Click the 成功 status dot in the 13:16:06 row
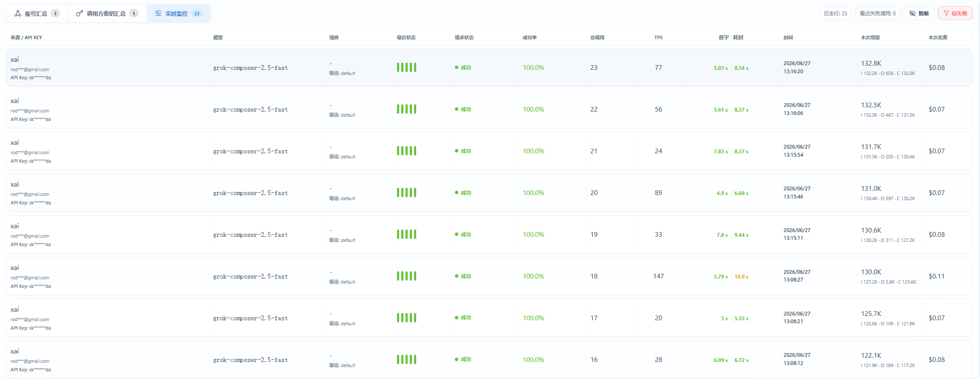The image size is (980, 379). click(x=457, y=109)
